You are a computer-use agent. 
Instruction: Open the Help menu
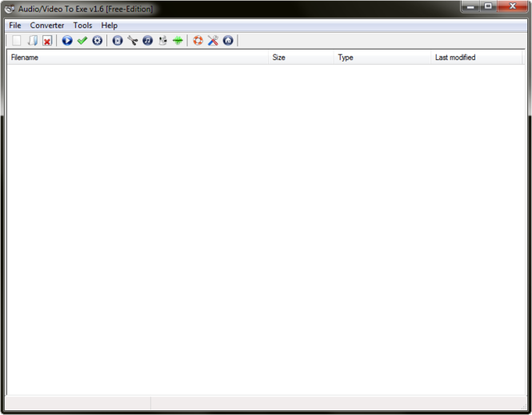pyautogui.click(x=109, y=26)
